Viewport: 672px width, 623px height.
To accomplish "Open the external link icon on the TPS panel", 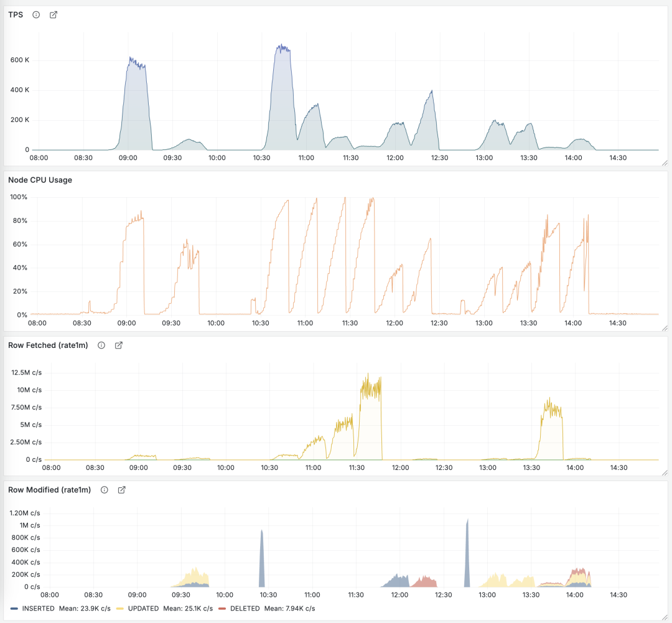I will tap(54, 15).
